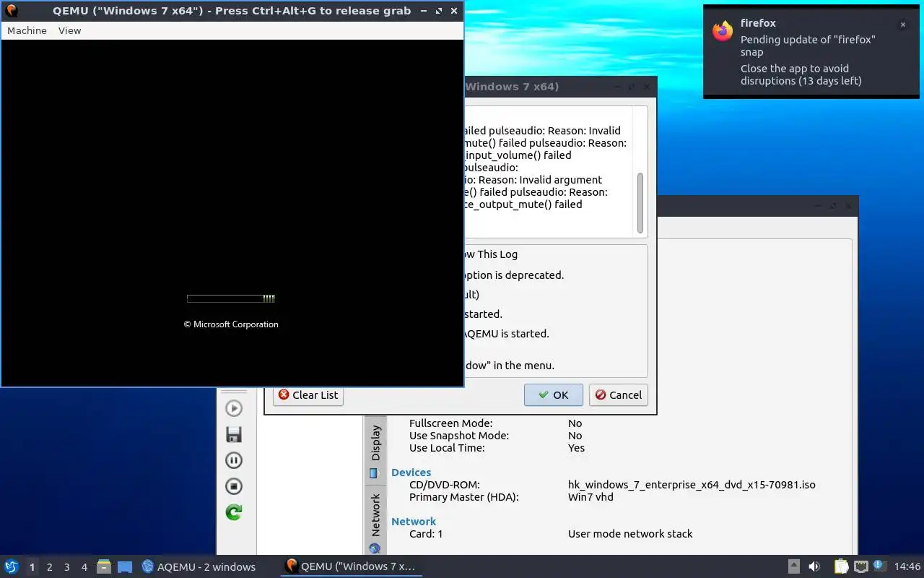Open the file manager icon in taskbar
The image size is (924, 578).
pyautogui.click(x=104, y=566)
